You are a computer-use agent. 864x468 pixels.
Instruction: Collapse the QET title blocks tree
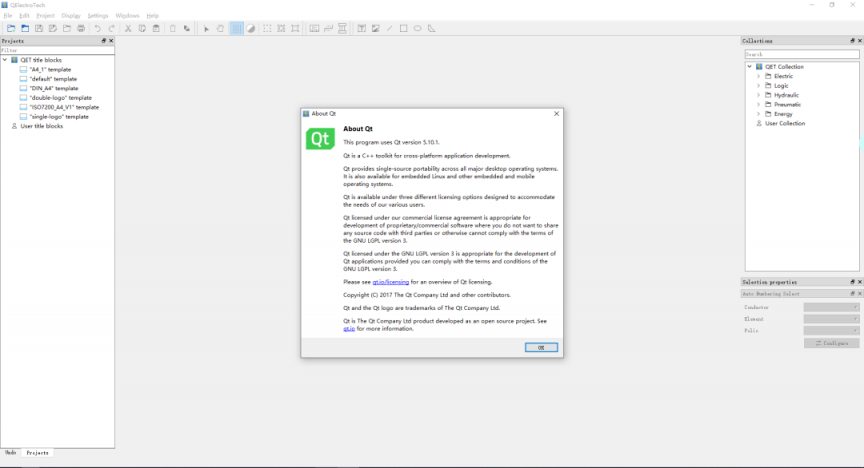pos(5,60)
